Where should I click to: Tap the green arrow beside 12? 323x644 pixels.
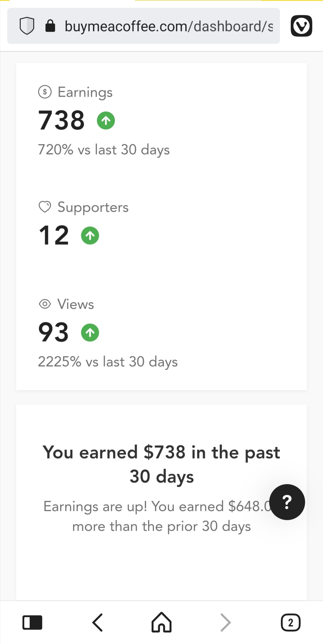90,235
